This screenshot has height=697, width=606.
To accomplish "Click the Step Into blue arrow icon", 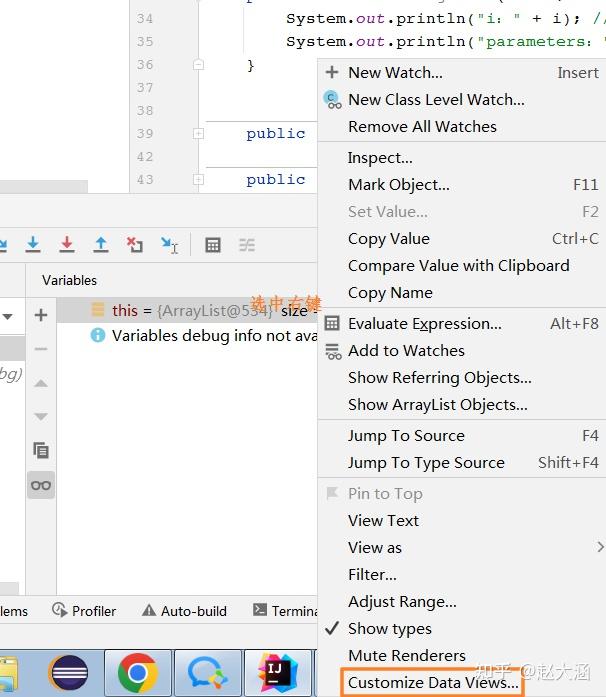I will click(33, 244).
